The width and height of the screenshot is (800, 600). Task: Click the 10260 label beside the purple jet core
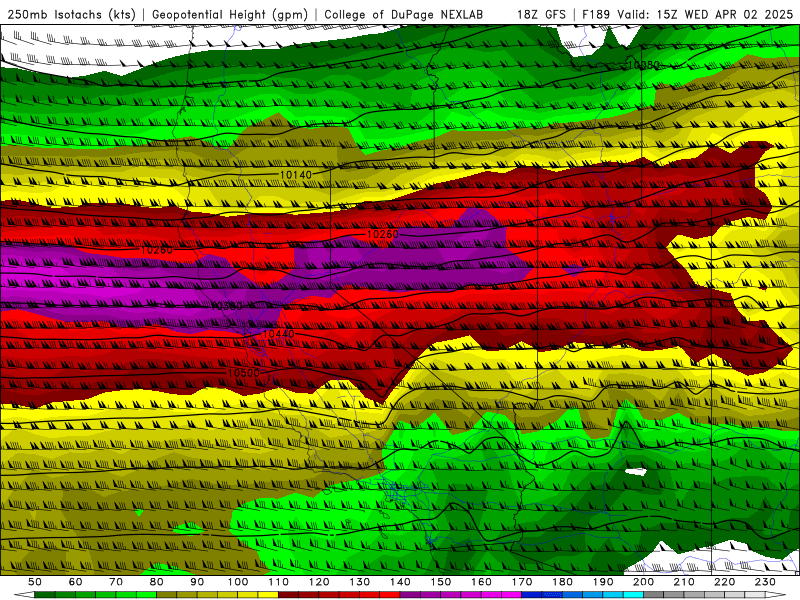click(383, 234)
